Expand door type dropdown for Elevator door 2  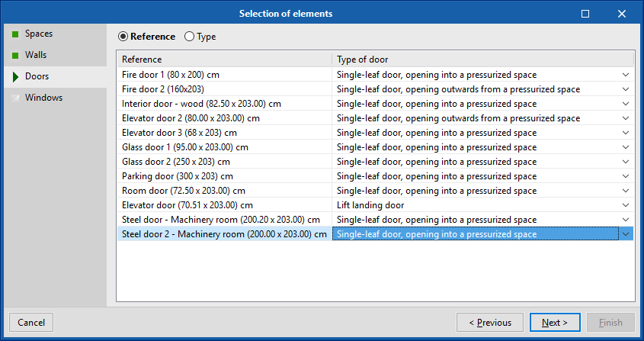(626, 118)
